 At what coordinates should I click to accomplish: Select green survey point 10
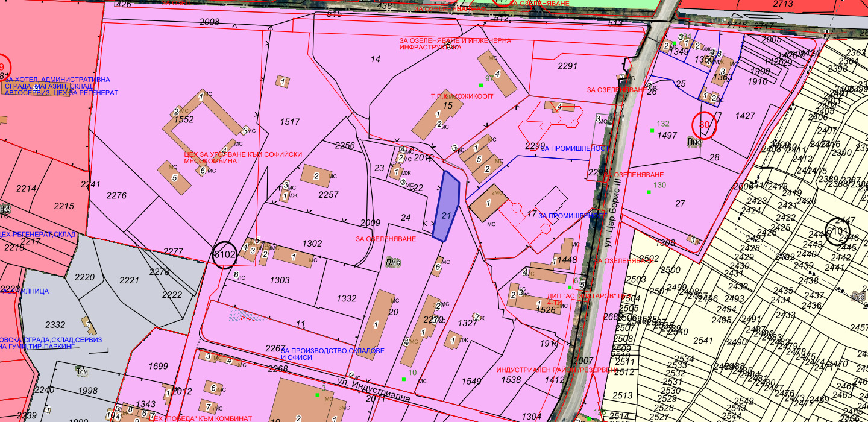tap(404, 379)
